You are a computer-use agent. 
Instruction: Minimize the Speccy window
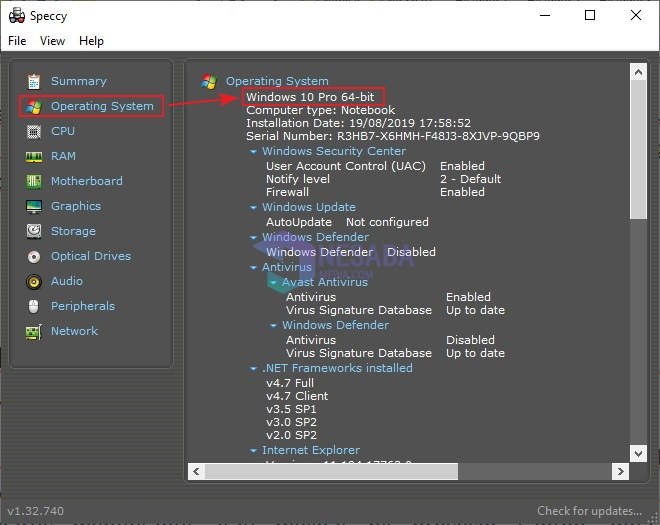click(545, 15)
